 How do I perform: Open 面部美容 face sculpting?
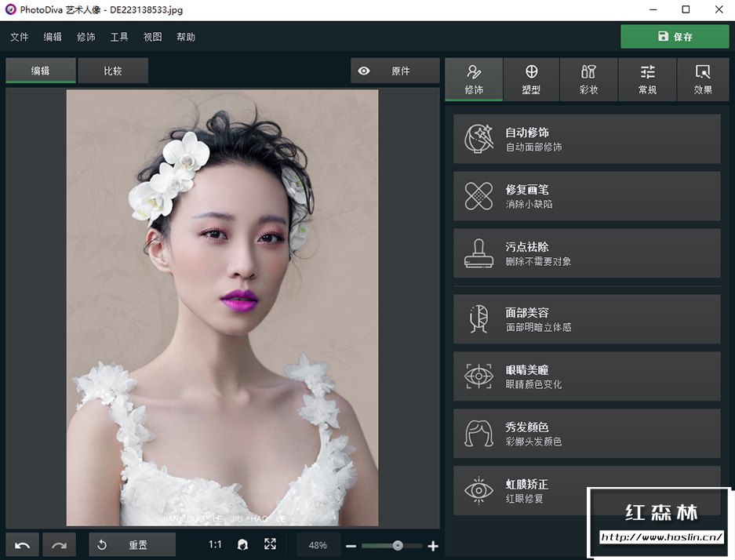coord(587,319)
